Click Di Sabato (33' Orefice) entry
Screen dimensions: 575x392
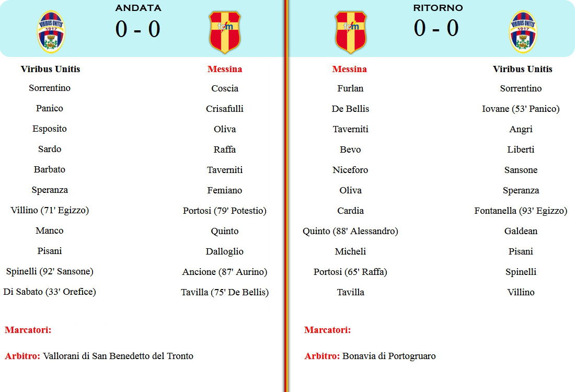pyautogui.click(x=50, y=292)
